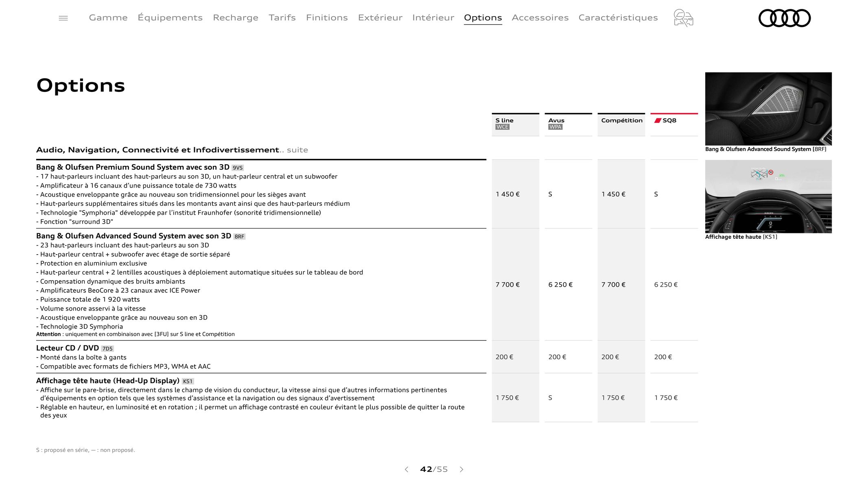Click the head-up display photo
868x488 pixels.
(768, 196)
